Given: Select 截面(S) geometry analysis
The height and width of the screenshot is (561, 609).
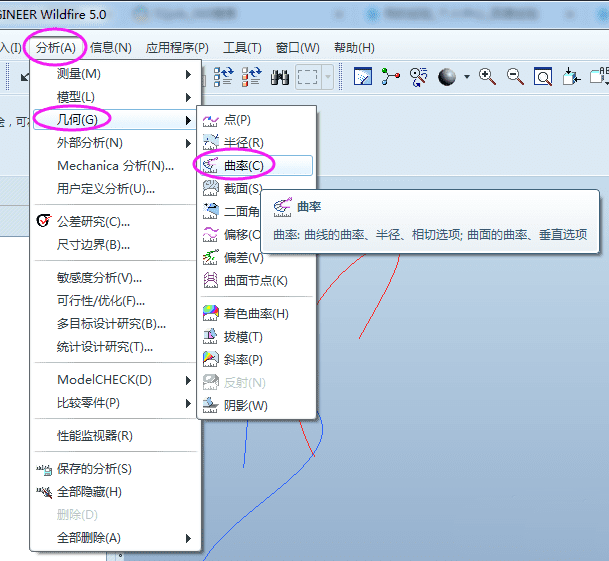Looking at the screenshot, I should pyautogui.click(x=231, y=189).
